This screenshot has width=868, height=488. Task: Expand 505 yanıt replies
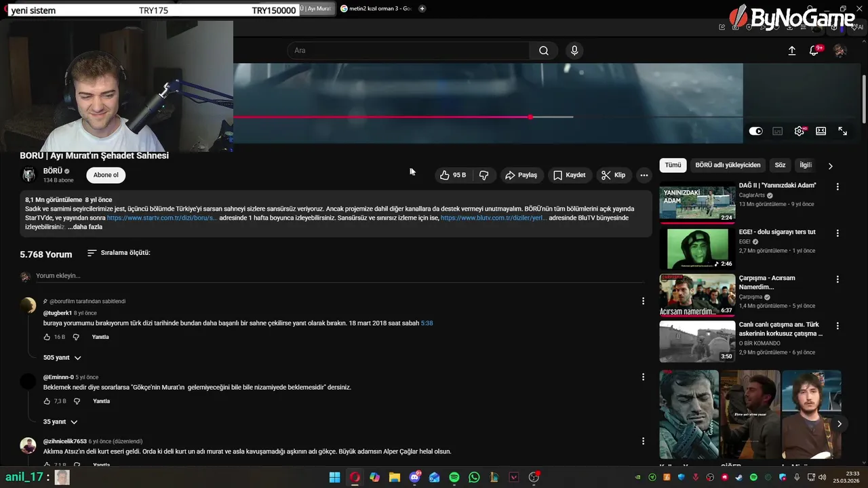(x=62, y=358)
